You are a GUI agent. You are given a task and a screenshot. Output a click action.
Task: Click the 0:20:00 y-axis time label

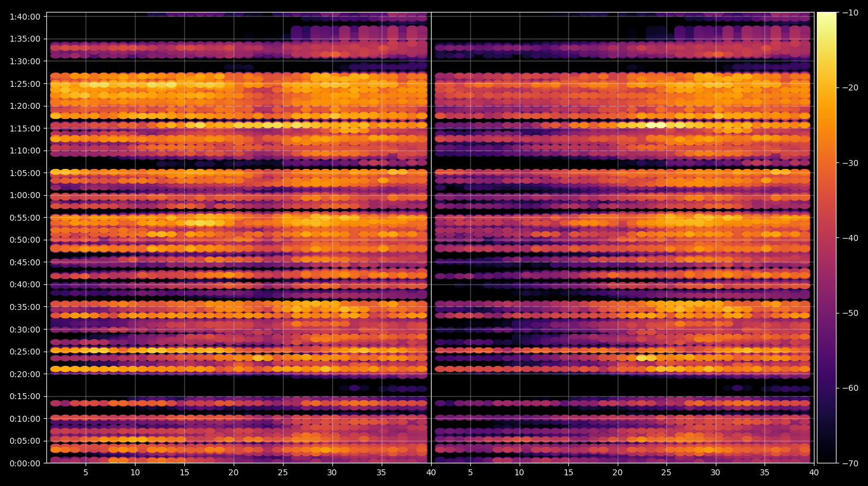[x=25, y=374]
